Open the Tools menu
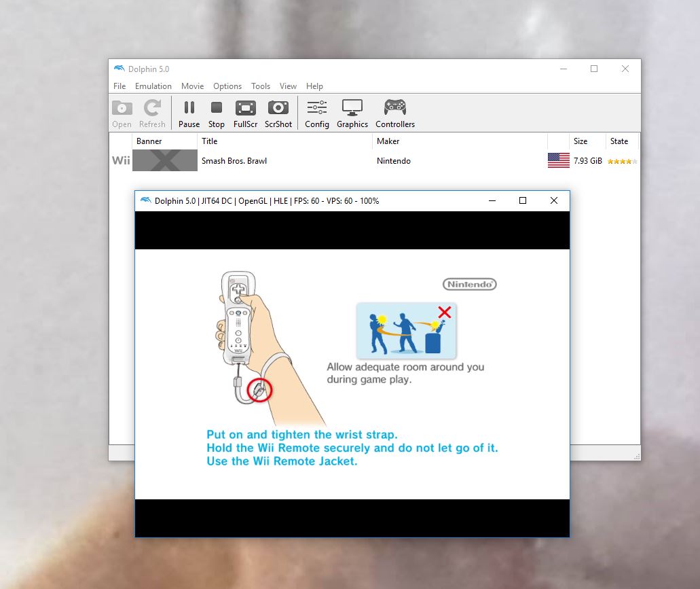This screenshot has height=589, width=700. (x=261, y=86)
